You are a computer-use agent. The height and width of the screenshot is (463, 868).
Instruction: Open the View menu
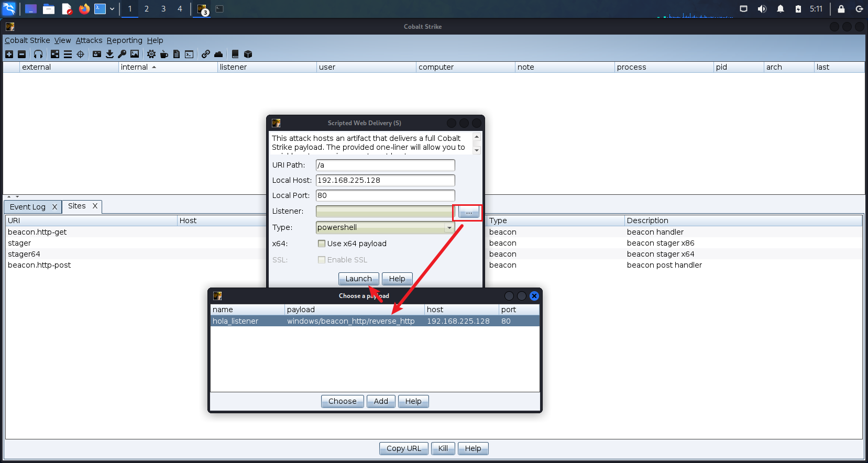tap(62, 40)
